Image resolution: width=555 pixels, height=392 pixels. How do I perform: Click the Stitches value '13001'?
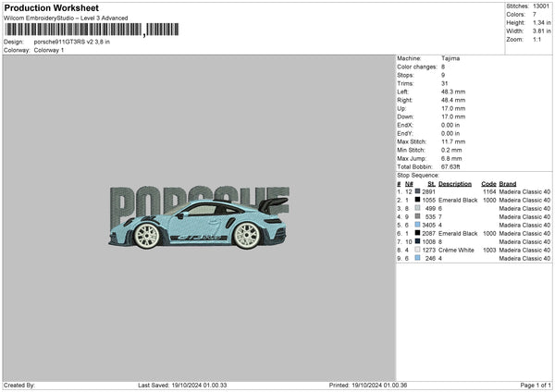(541, 6)
